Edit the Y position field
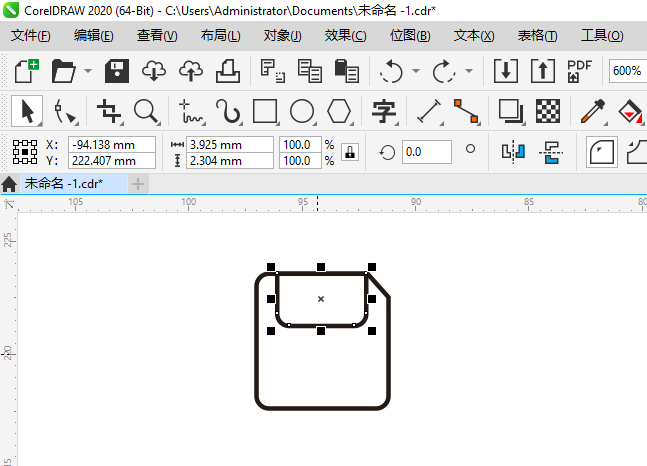 click(x=112, y=161)
